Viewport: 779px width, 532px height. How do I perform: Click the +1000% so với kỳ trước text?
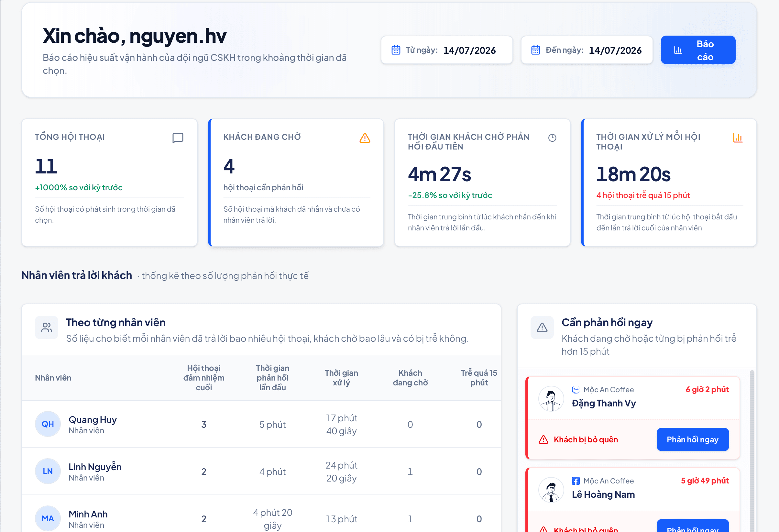(79, 187)
